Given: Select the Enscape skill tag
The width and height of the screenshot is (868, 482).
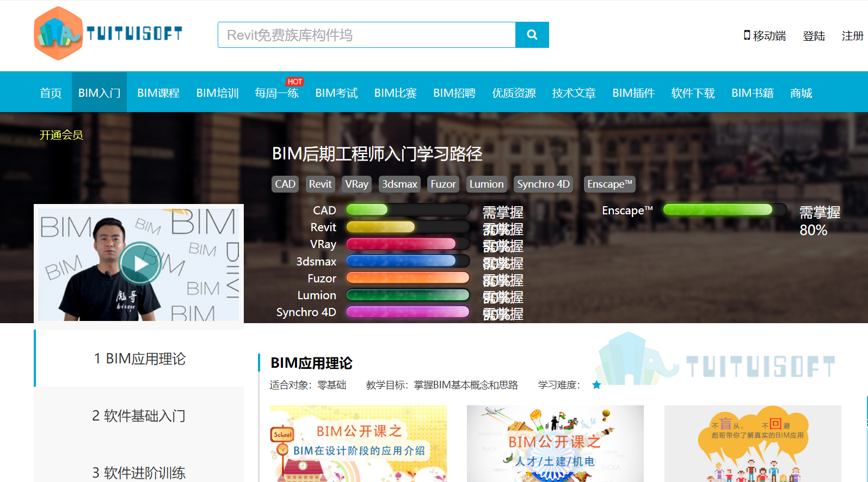Looking at the screenshot, I should click(610, 184).
